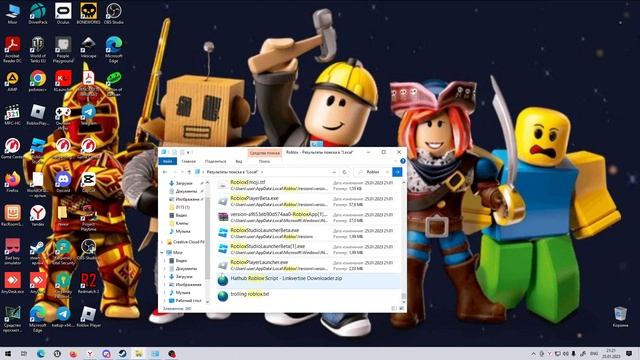Click the Back arrow in Explorer
The width and height of the screenshot is (640, 360).
(x=165, y=172)
